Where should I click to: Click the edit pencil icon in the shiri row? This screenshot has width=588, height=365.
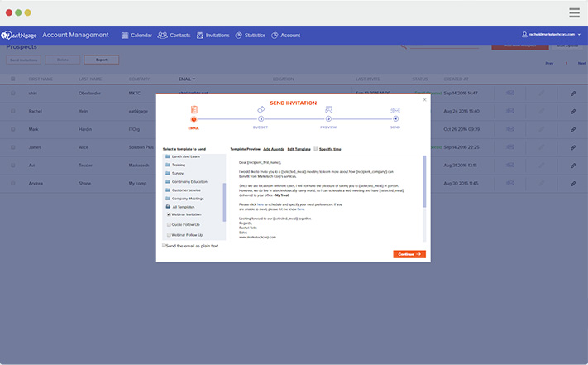(x=542, y=93)
